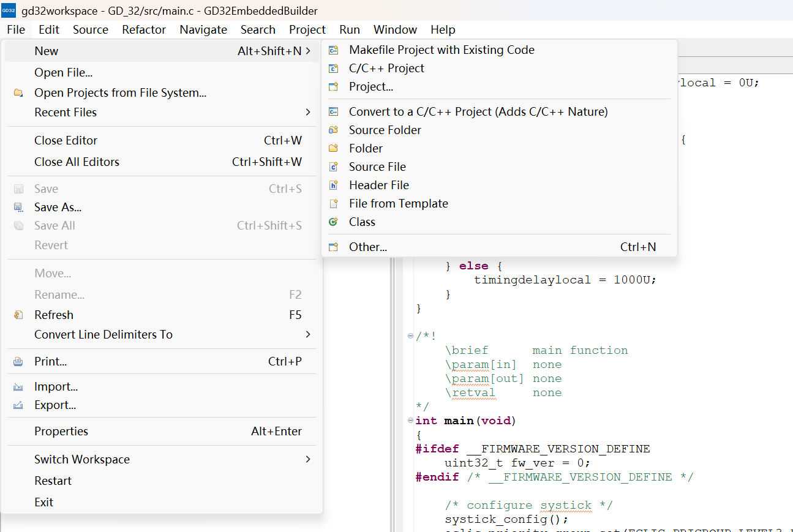793x532 pixels.
Task: Expand the Switch Workspace submenu arrow
Action: click(308, 459)
